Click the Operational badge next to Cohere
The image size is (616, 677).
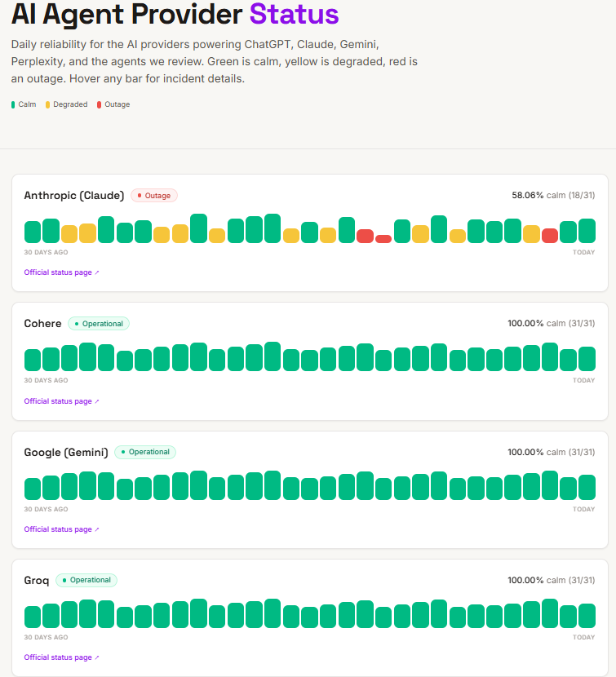[x=99, y=324]
